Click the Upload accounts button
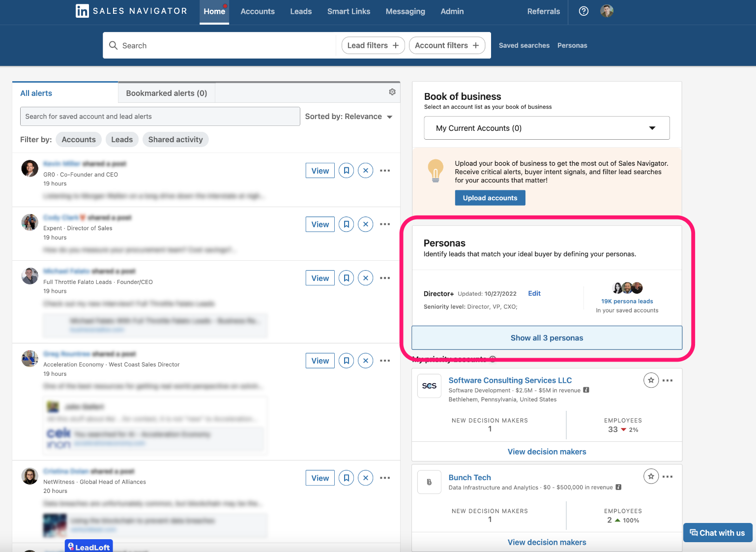The image size is (756, 552). (x=490, y=198)
